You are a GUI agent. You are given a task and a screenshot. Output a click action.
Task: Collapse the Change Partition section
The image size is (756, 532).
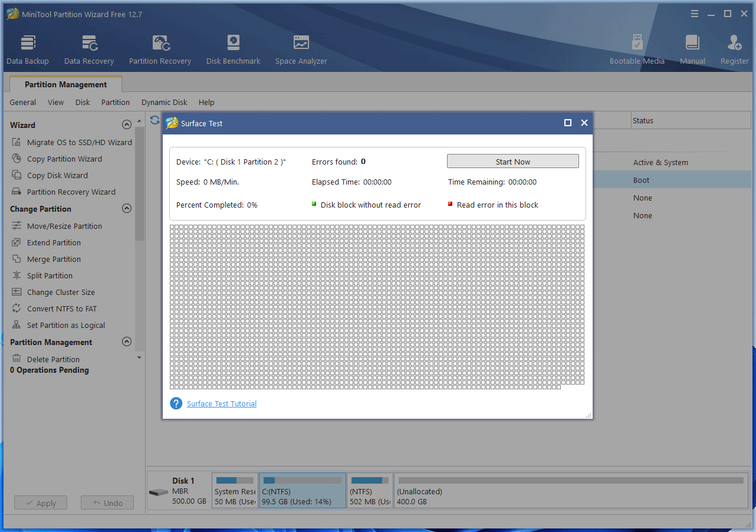point(126,209)
